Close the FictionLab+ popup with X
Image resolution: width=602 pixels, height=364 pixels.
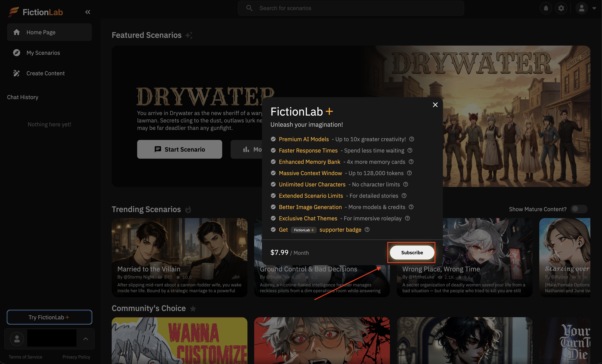435,105
